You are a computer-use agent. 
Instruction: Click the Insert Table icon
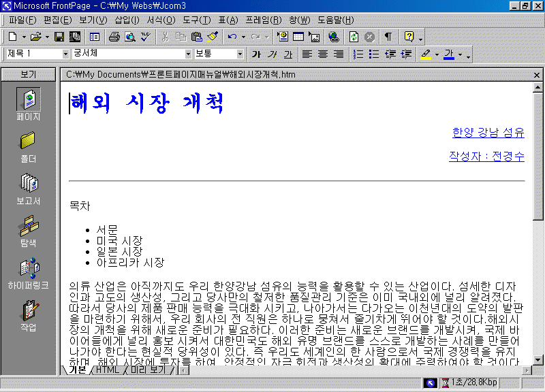298,37
